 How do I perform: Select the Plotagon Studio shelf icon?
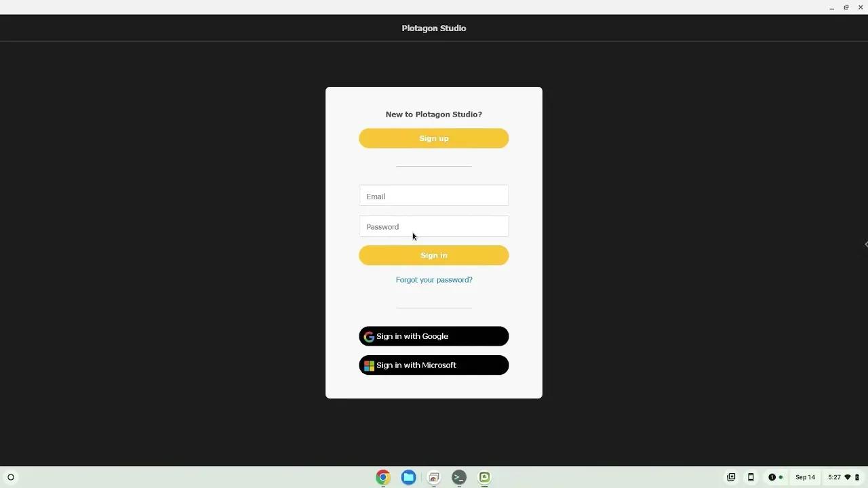tap(484, 477)
